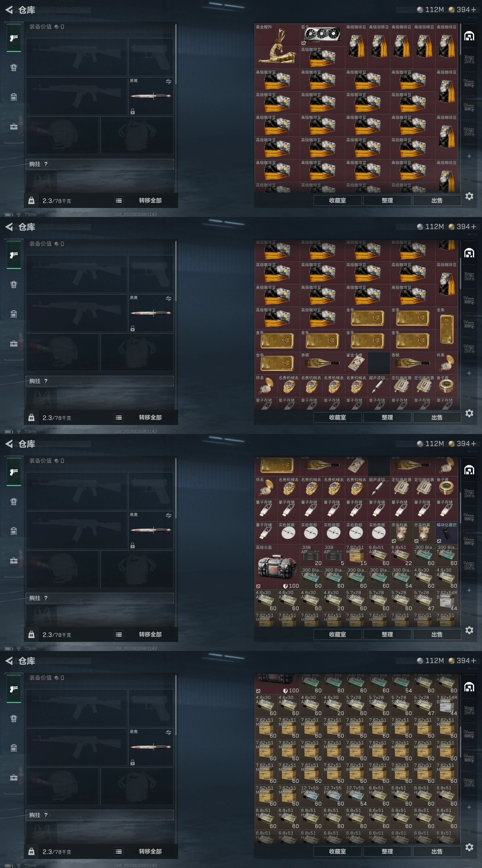Screen dimensions: 482x868
Task: Select the 7.62x51 M61 stack of 15
Action: click(x=356, y=555)
